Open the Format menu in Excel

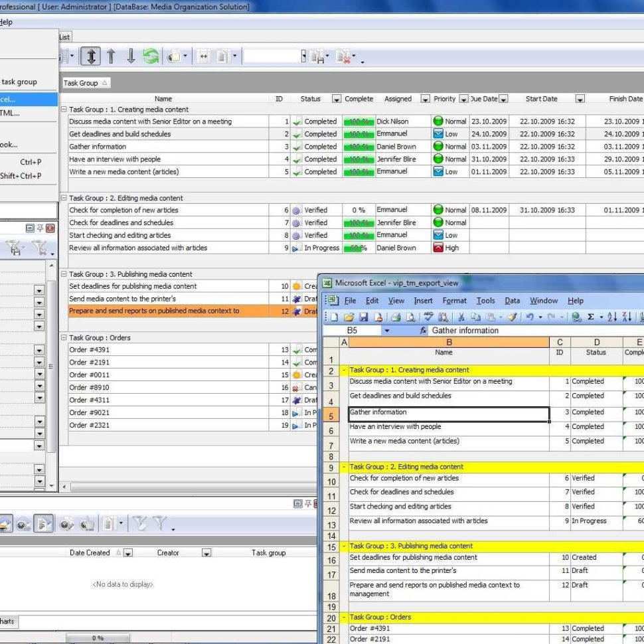pos(455,300)
